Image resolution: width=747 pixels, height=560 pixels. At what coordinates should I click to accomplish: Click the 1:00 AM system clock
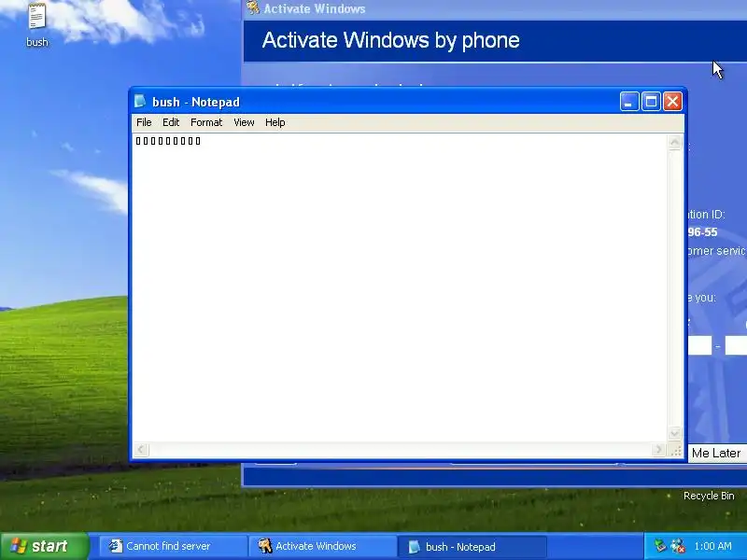coord(712,546)
